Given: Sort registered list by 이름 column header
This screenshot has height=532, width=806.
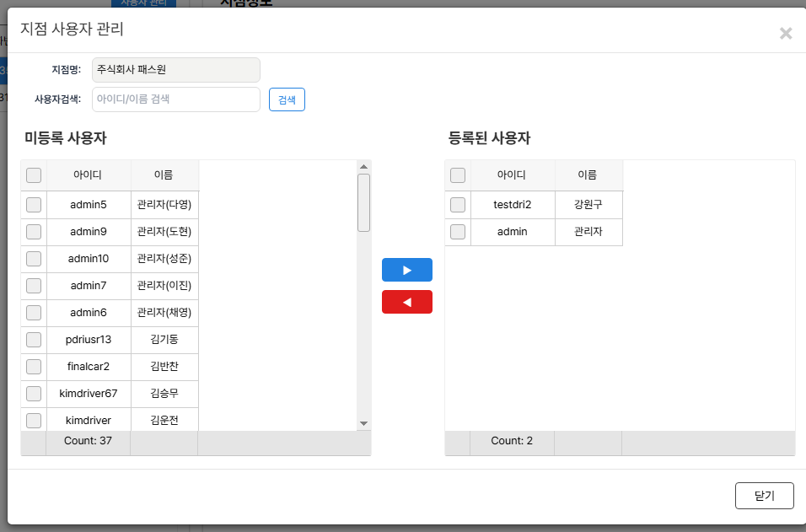Looking at the screenshot, I should 588,175.
